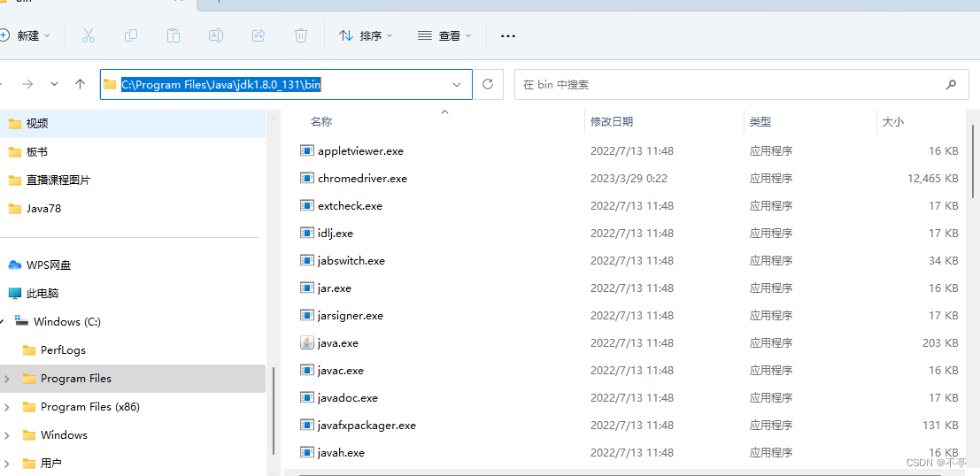
Task: Click the Cut scissors icon in toolbar
Action: [x=88, y=35]
